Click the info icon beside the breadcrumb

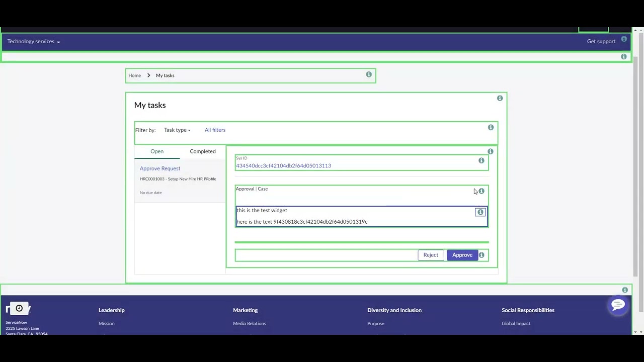click(x=369, y=74)
